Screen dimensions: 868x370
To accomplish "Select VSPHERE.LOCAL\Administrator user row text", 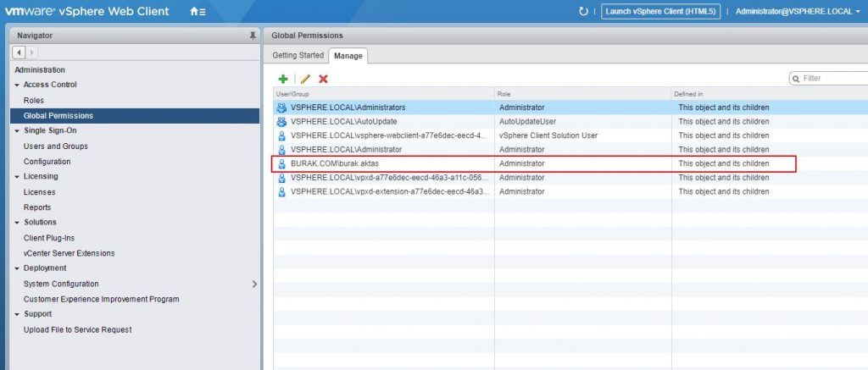I will 346,149.
